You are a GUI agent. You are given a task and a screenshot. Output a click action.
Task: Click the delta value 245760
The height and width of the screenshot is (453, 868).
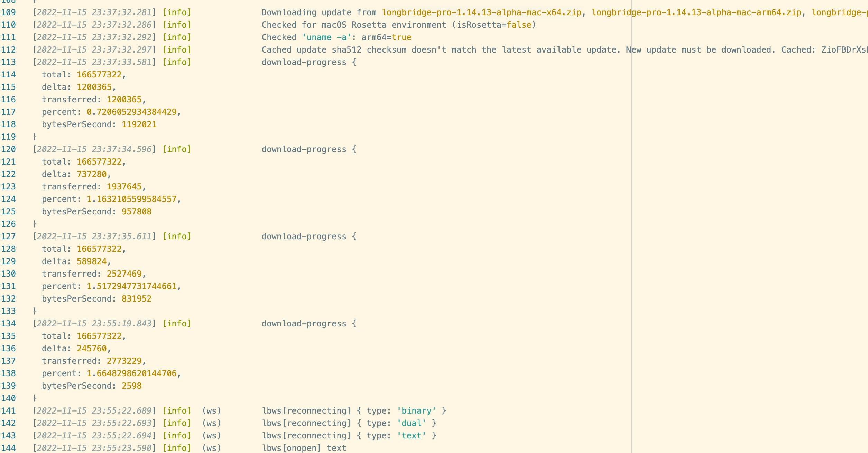(92, 349)
